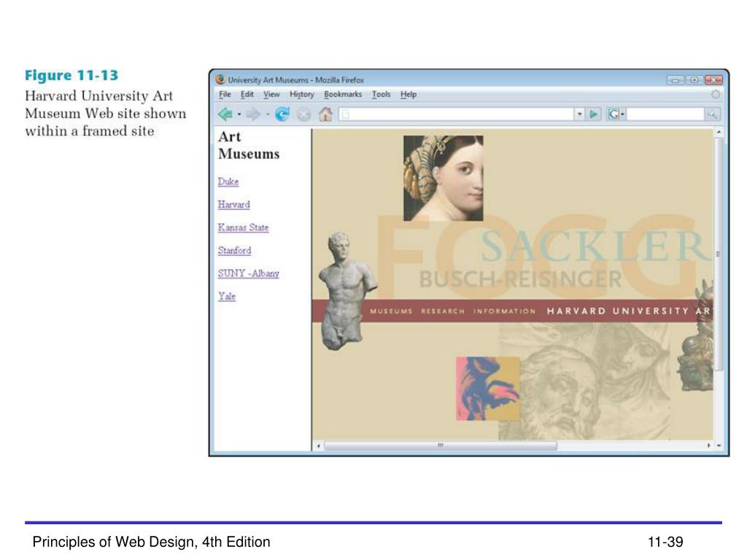Click the page icon inside address bar
The image size is (747, 560).
pyautogui.click(x=346, y=114)
